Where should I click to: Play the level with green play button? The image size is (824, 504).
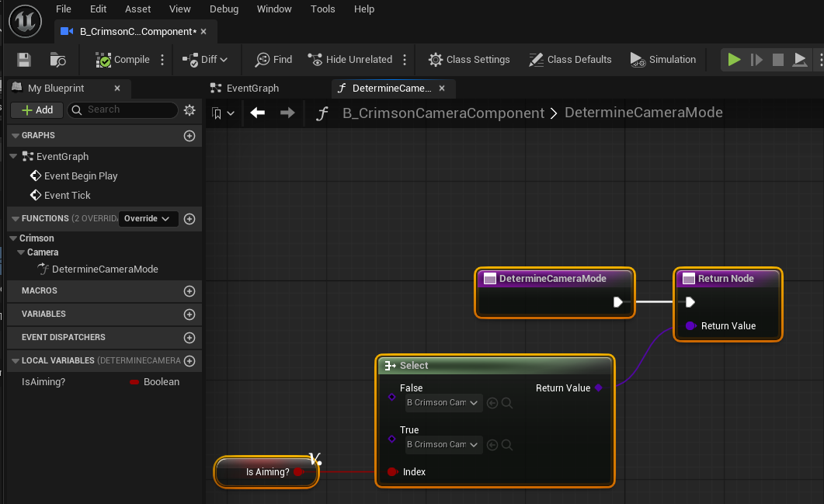734,60
